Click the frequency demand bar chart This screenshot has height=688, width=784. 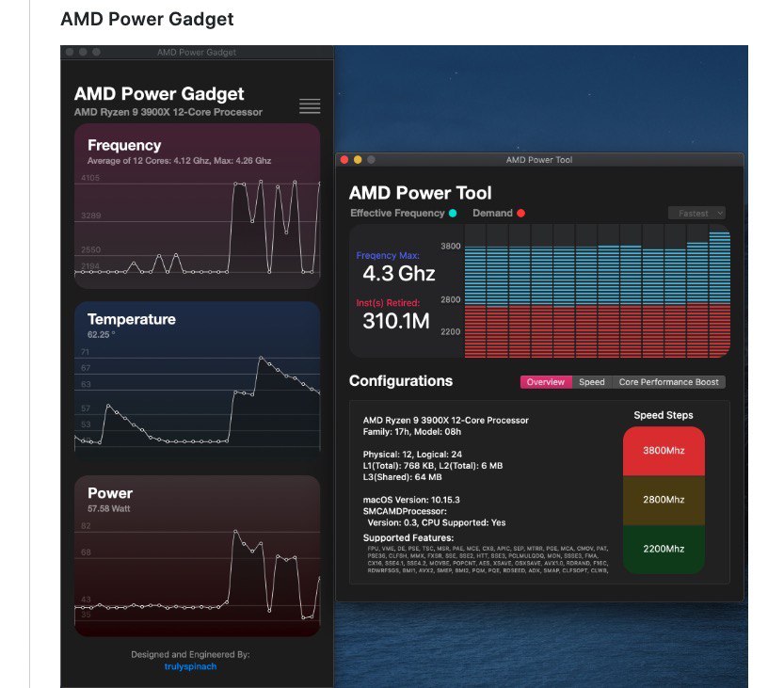[597, 291]
